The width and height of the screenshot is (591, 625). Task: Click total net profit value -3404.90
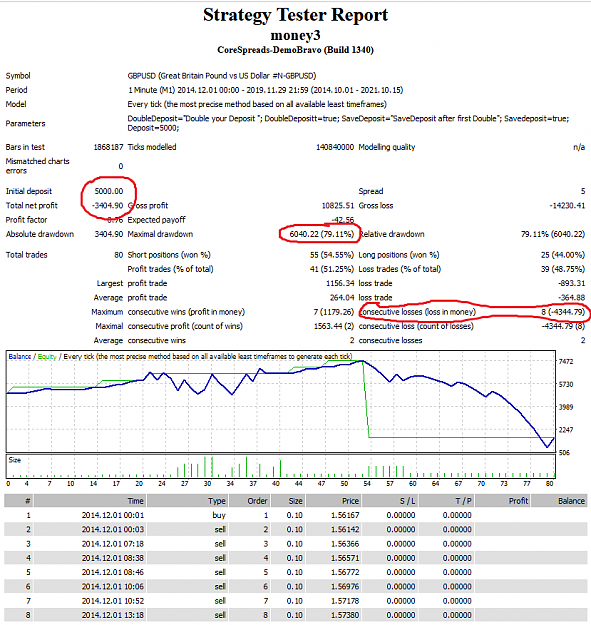click(108, 206)
